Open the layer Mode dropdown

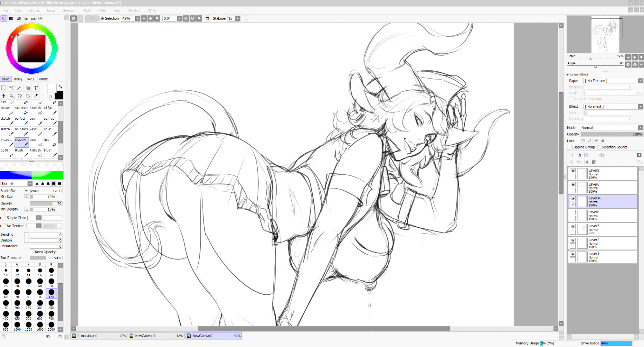click(x=611, y=128)
